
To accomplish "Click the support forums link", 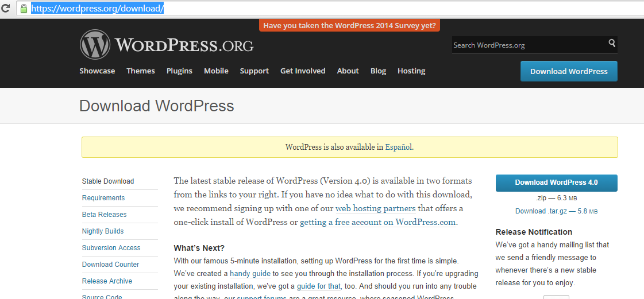I will point(261,297).
